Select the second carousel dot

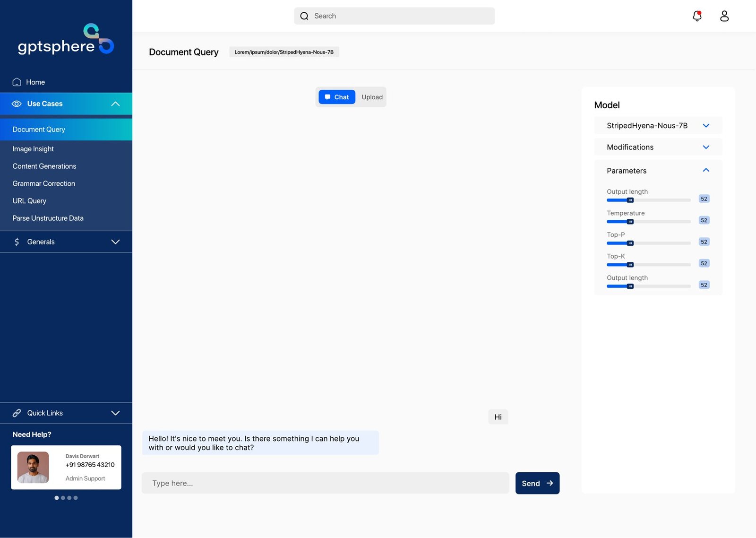[63, 498]
